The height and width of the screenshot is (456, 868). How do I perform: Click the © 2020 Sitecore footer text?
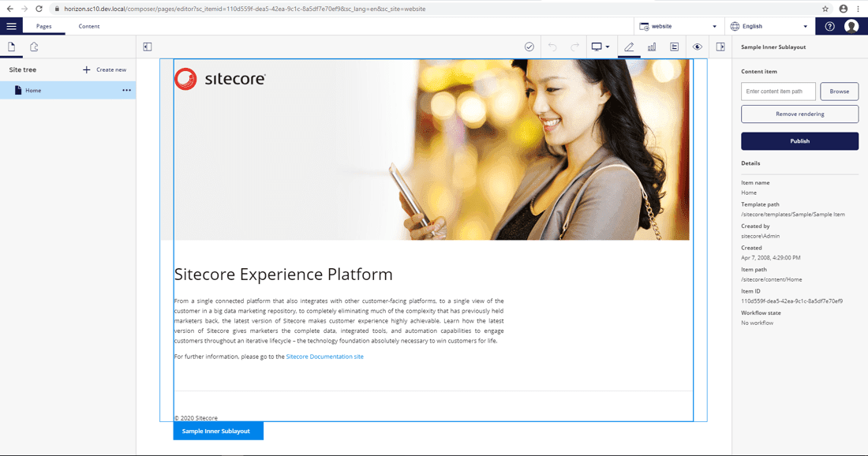[196, 418]
